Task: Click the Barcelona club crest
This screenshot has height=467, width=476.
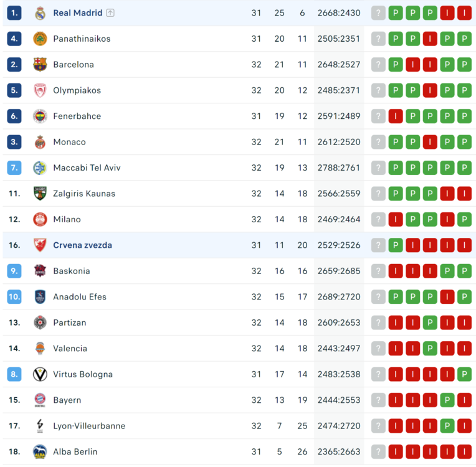Action: pyautogui.click(x=40, y=65)
